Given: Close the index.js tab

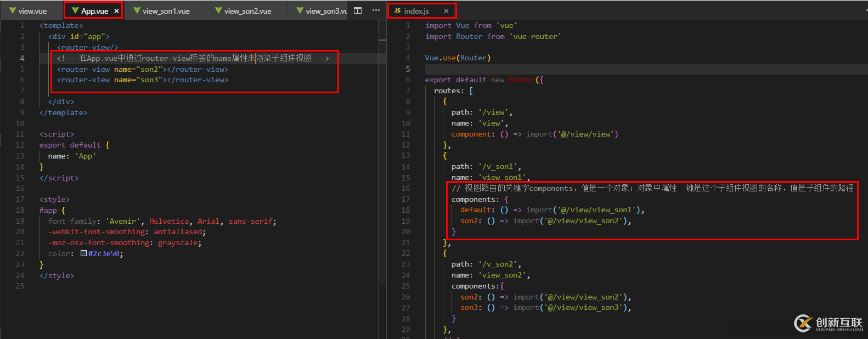Looking at the screenshot, I should (446, 11).
